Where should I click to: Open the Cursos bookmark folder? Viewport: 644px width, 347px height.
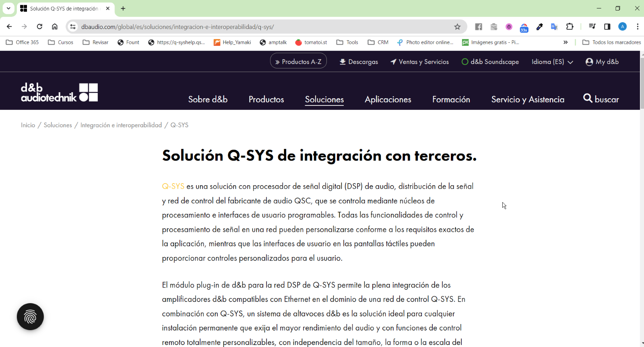coord(60,42)
